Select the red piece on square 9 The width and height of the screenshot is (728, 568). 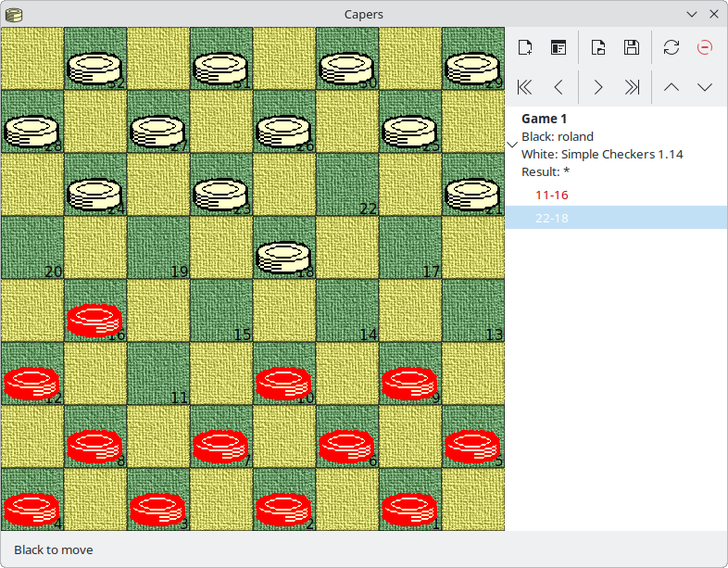(409, 384)
